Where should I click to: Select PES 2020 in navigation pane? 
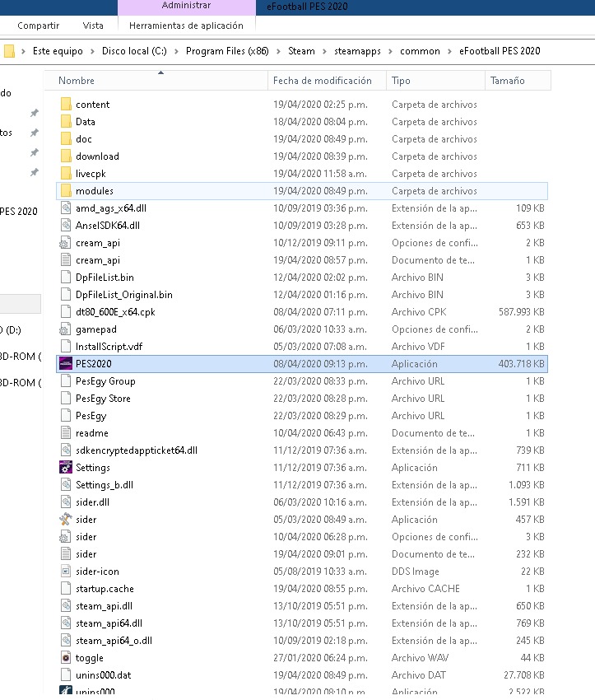[19, 212]
